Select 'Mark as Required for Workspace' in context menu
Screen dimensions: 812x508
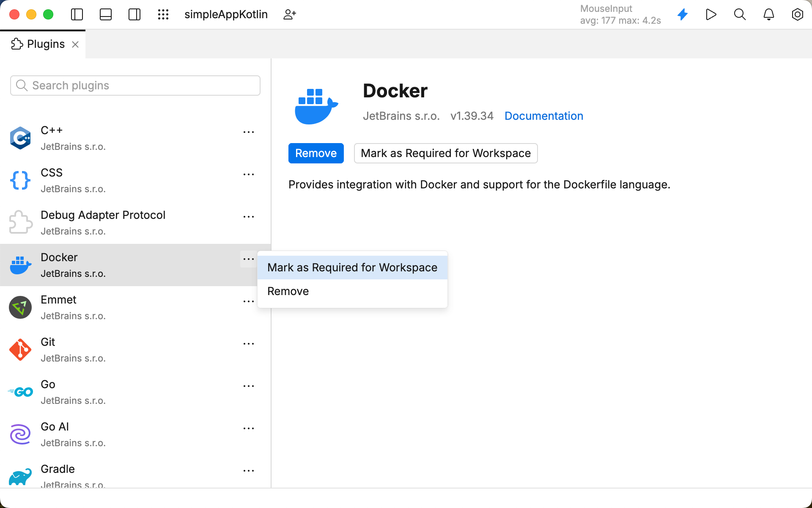(352, 267)
